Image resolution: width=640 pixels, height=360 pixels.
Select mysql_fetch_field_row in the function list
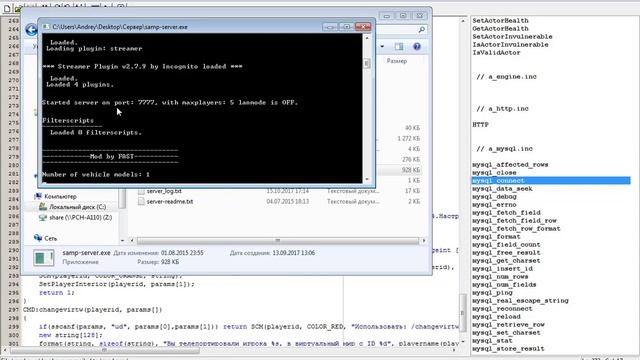point(514,220)
